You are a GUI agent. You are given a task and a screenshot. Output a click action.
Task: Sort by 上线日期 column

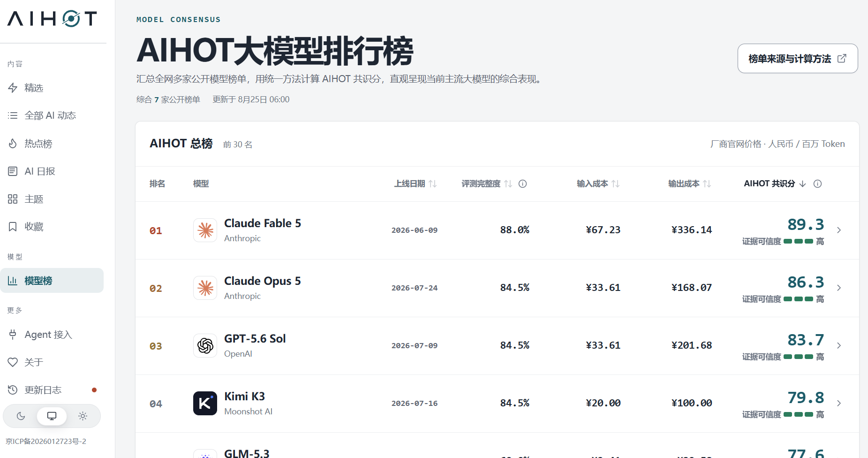point(415,184)
